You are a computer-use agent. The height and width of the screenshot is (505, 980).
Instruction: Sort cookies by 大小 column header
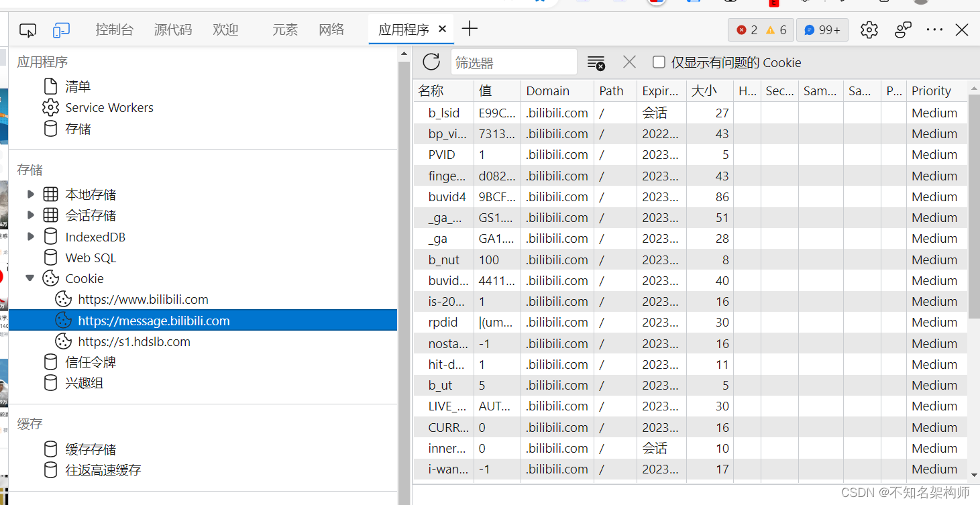(x=710, y=91)
